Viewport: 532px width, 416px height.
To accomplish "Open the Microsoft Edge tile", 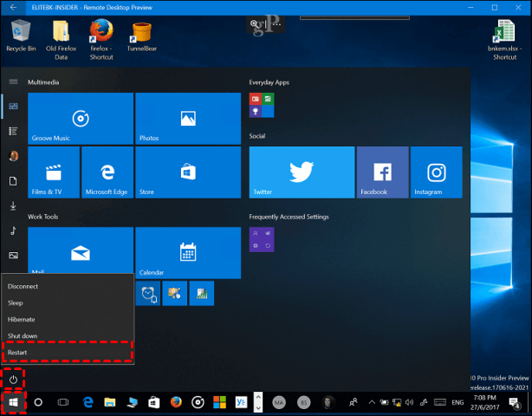I will [x=107, y=172].
